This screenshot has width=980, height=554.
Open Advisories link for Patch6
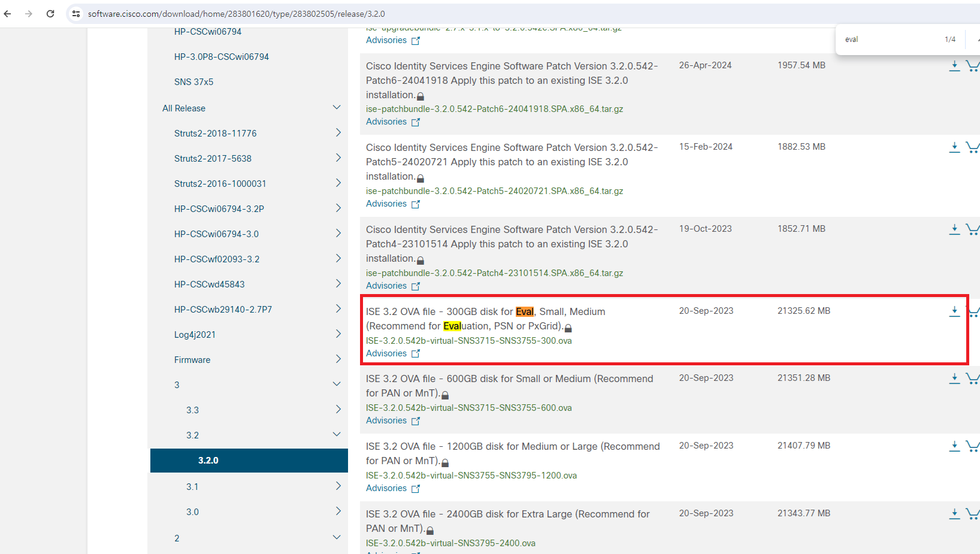pyautogui.click(x=393, y=122)
